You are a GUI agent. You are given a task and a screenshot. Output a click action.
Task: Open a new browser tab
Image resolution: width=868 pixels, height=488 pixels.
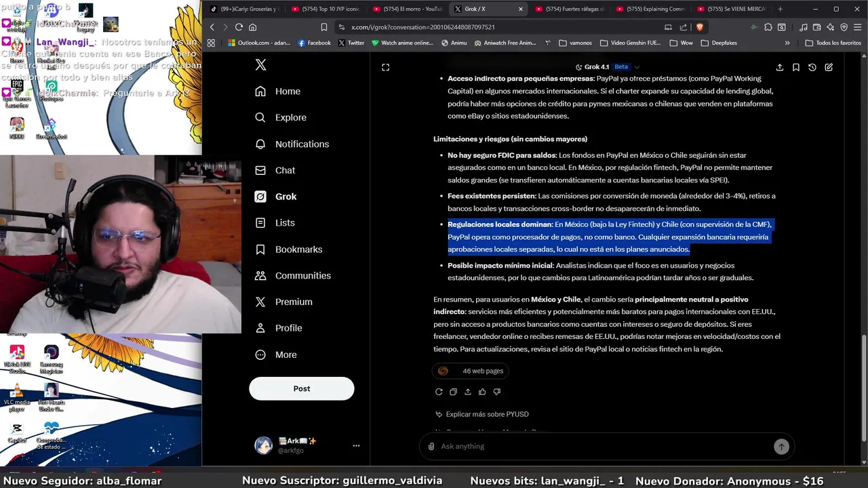tap(780, 9)
